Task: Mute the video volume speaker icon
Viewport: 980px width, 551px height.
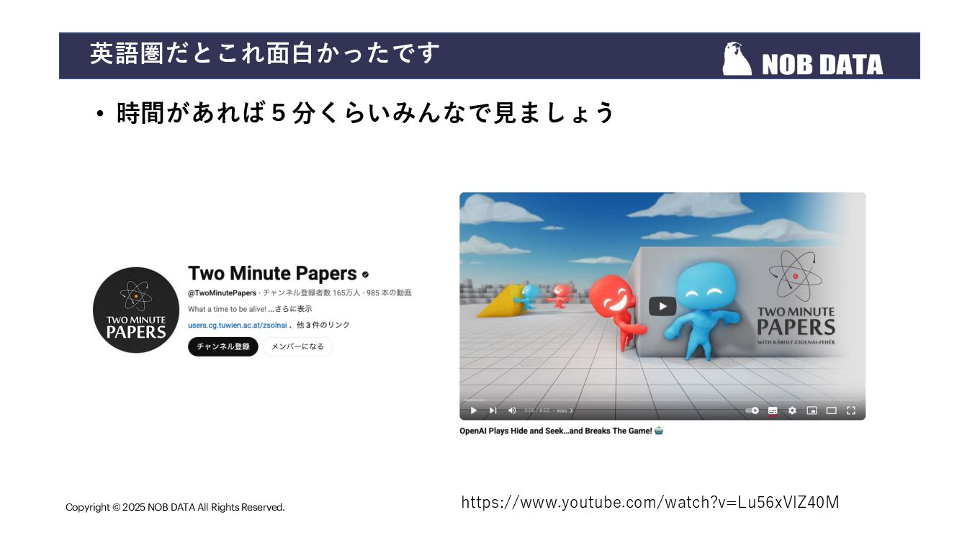Action: 512,411
